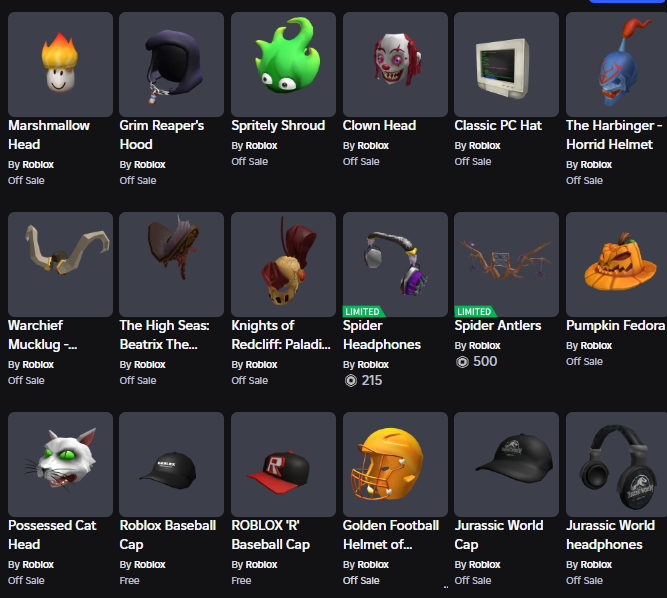The height and width of the screenshot is (598, 667).
Task: Open the ROBLOX 'R' Baseball Cap title
Action: point(271,535)
